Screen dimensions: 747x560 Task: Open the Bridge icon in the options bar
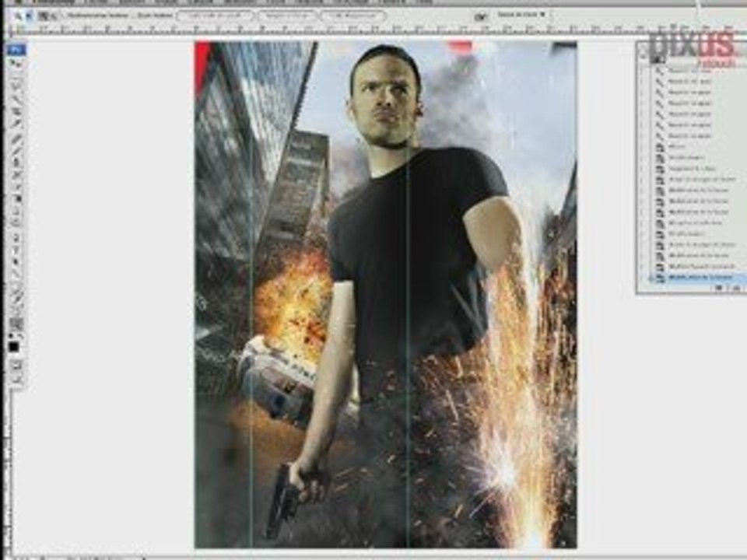point(481,16)
